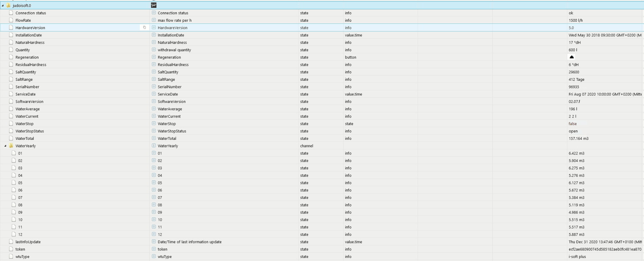Click the file icon beside ID 12
The width and height of the screenshot is (644, 261).
point(14,234)
